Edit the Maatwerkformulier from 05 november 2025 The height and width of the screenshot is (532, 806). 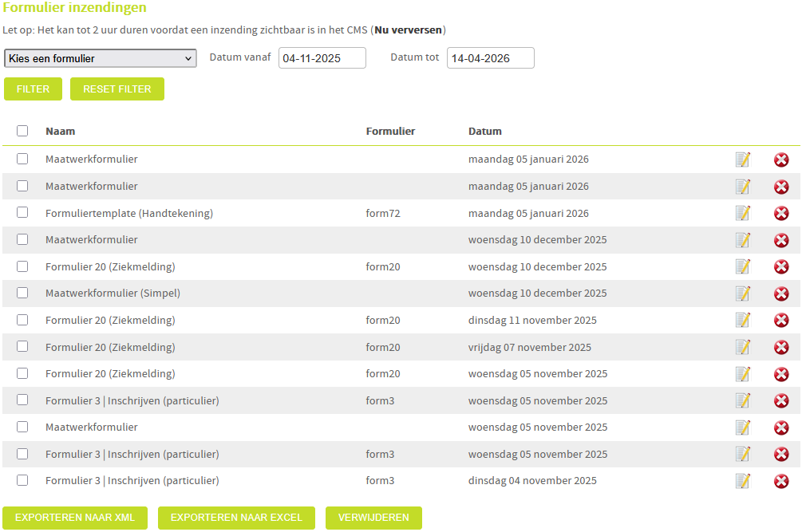(743, 428)
